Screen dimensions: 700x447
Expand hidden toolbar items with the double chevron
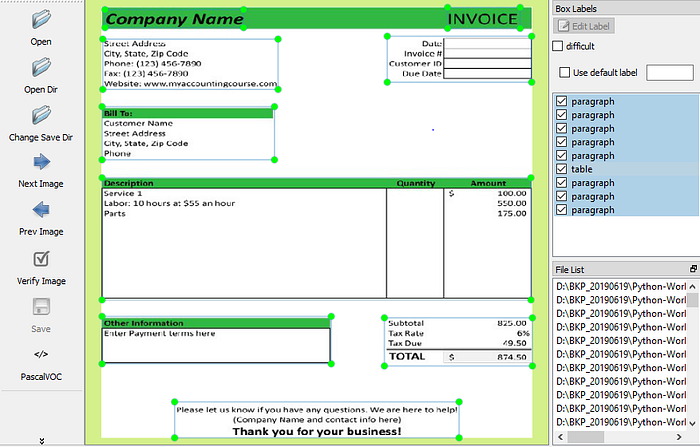tap(42, 441)
